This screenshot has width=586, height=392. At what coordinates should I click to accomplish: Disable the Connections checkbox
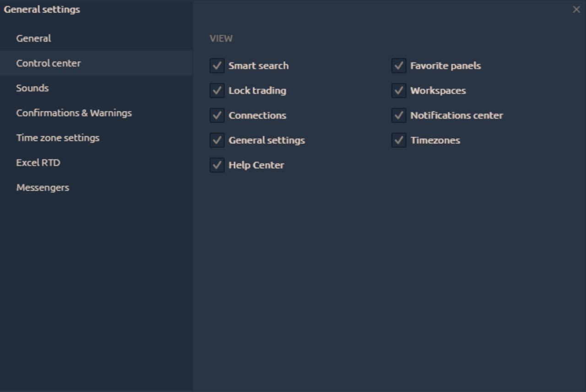[x=217, y=115]
